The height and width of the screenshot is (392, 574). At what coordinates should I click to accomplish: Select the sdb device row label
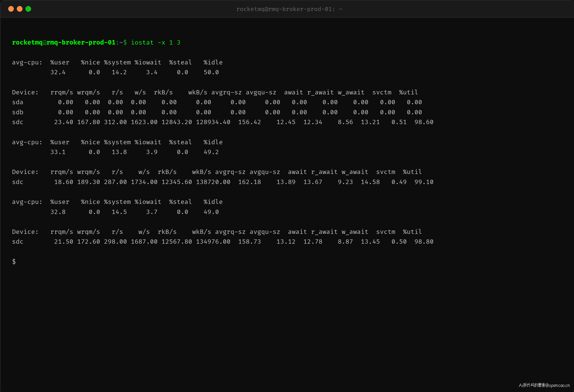pos(17,112)
